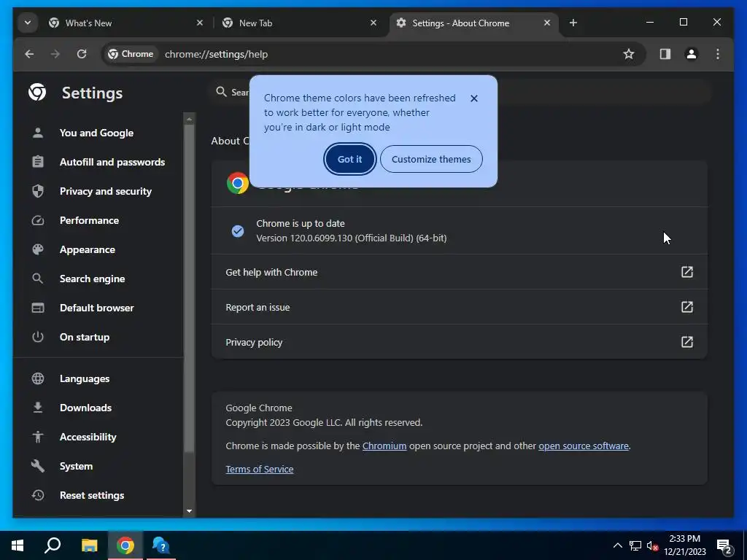
Task: Open the profile avatar menu
Action: 692,54
